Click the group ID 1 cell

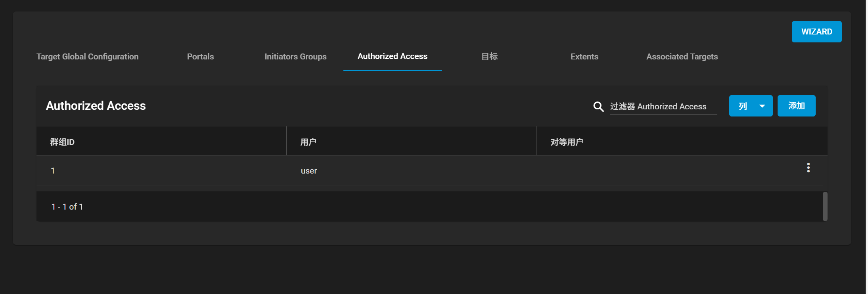tap(53, 171)
